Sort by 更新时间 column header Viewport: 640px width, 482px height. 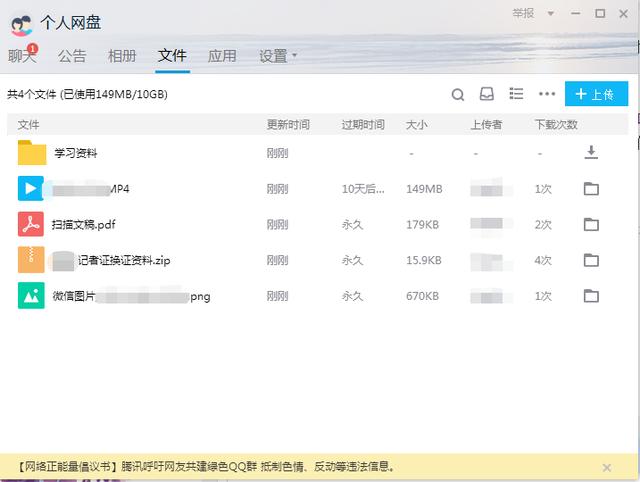point(287,125)
